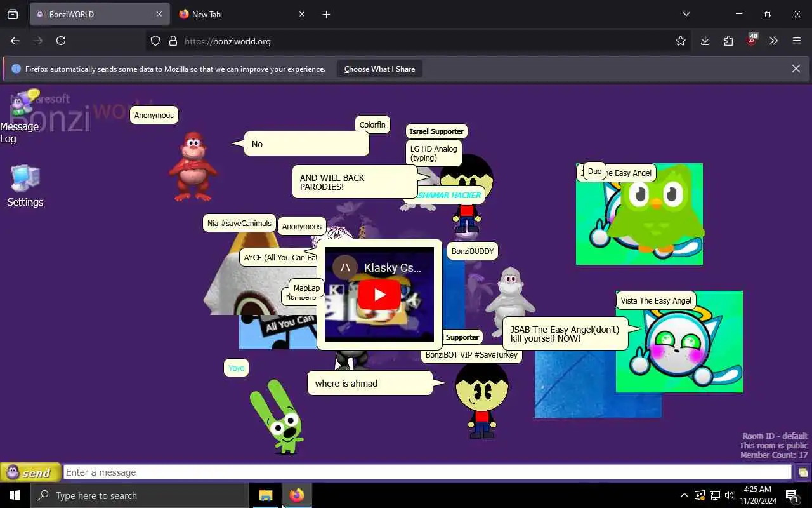
Task: Click the Yeyo name tag
Action: coord(236,368)
